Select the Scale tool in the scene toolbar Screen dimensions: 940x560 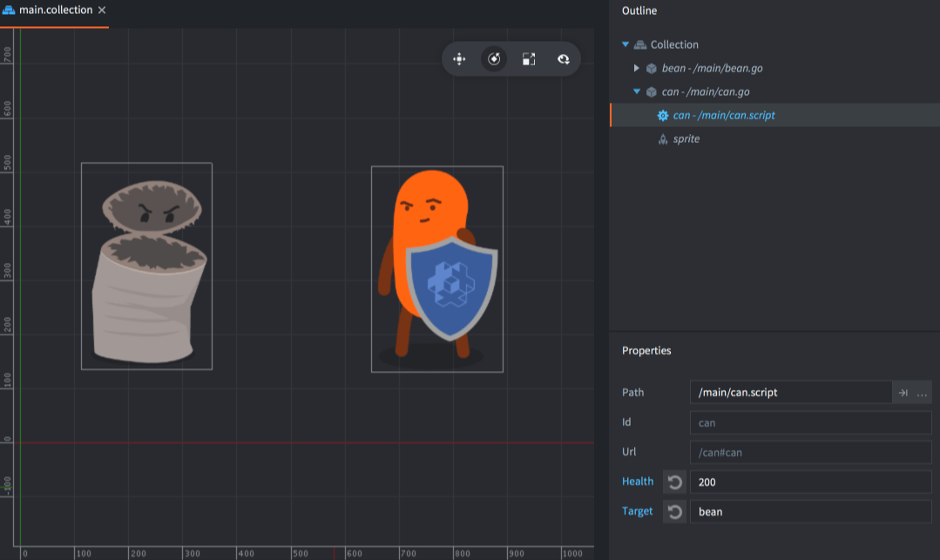(x=529, y=59)
